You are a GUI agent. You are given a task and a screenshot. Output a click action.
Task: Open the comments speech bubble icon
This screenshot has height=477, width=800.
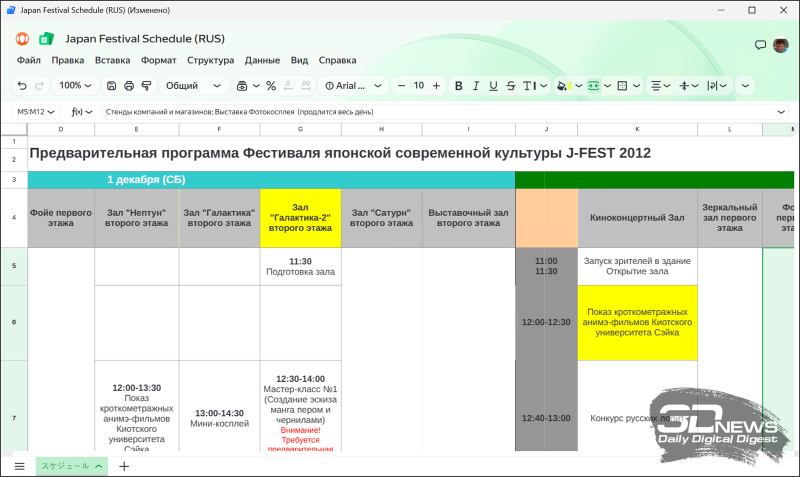[760, 45]
